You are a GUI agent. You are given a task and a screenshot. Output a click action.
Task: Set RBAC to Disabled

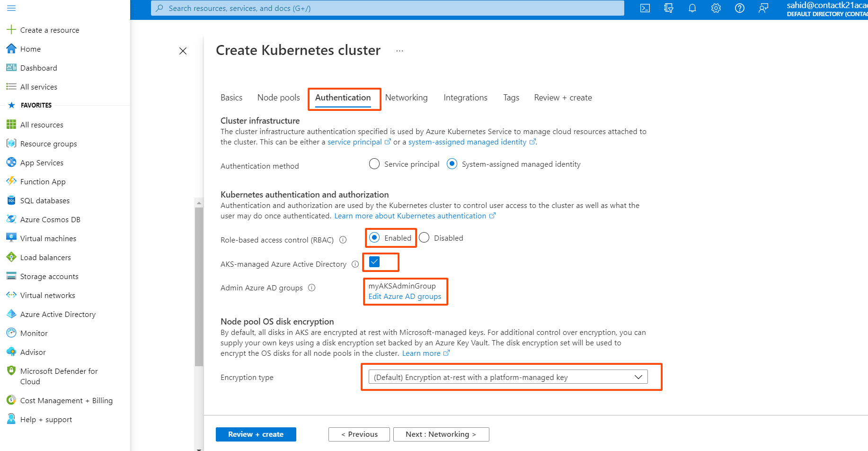click(424, 238)
